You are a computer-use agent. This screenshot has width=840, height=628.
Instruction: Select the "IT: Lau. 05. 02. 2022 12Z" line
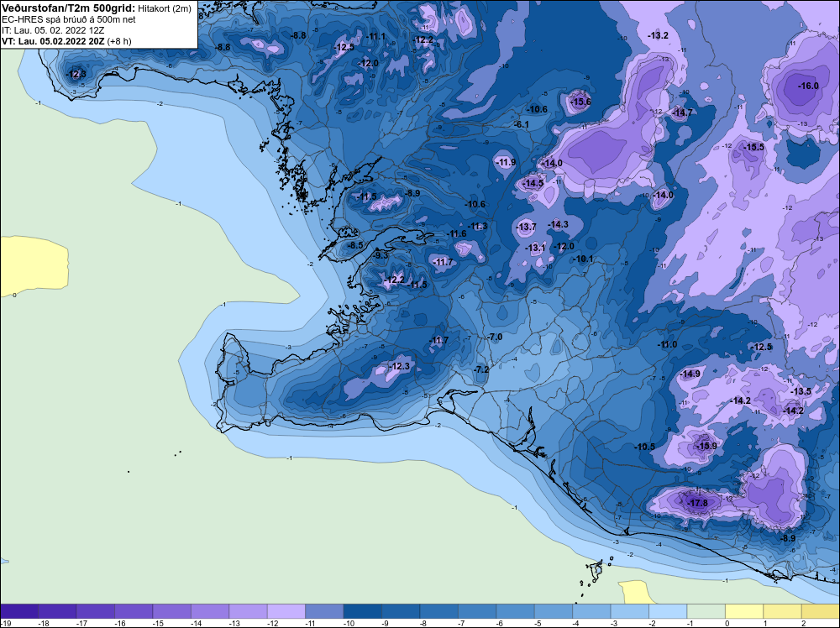pos(53,30)
